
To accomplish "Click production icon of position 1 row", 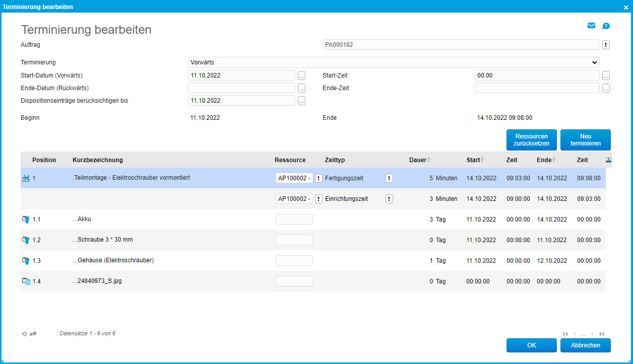I will 26,178.
